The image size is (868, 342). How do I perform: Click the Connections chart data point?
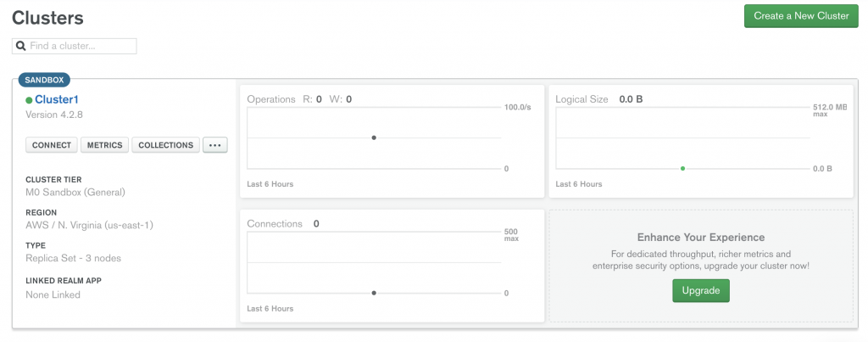[374, 293]
